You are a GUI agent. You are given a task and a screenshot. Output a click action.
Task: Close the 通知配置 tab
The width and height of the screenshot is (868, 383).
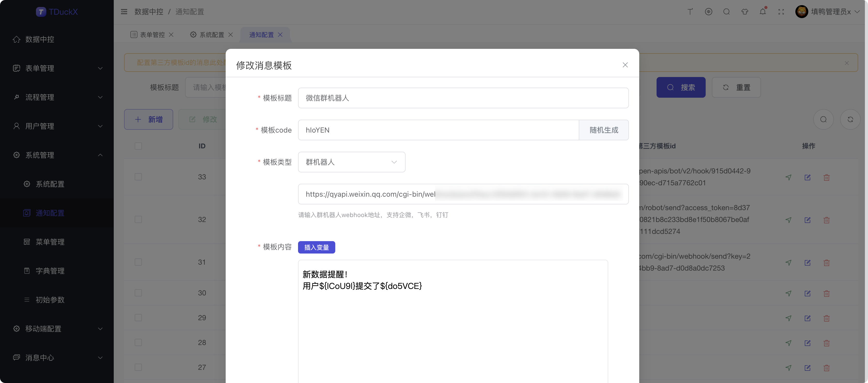pos(280,35)
